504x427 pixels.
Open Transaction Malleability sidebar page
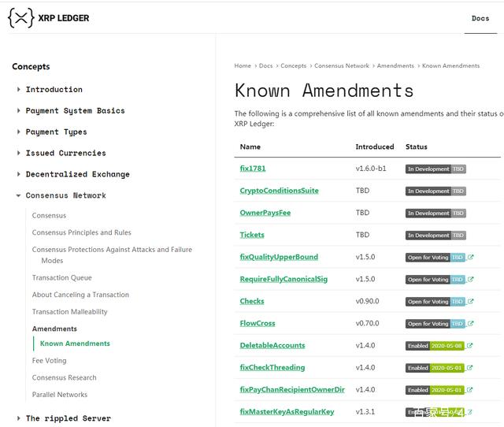click(69, 312)
